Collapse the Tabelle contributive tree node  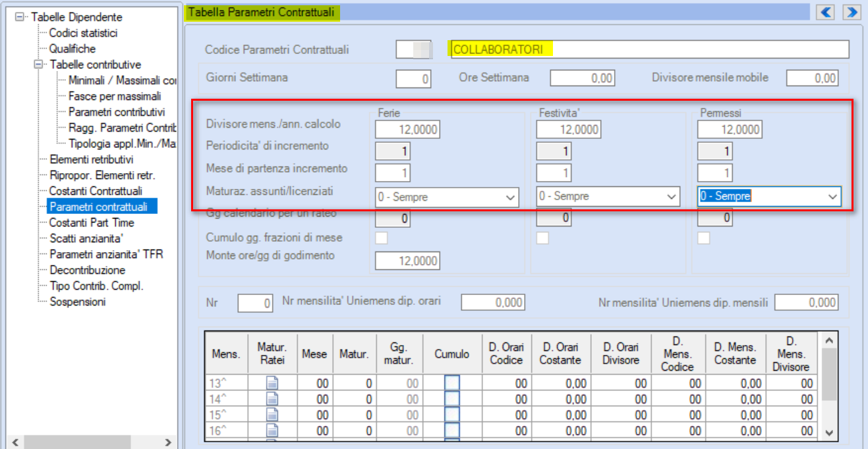[38, 65]
